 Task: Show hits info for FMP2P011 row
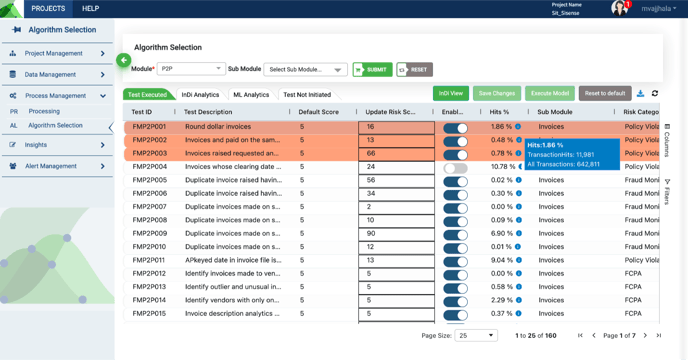pyautogui.click(x=519, y=260)
